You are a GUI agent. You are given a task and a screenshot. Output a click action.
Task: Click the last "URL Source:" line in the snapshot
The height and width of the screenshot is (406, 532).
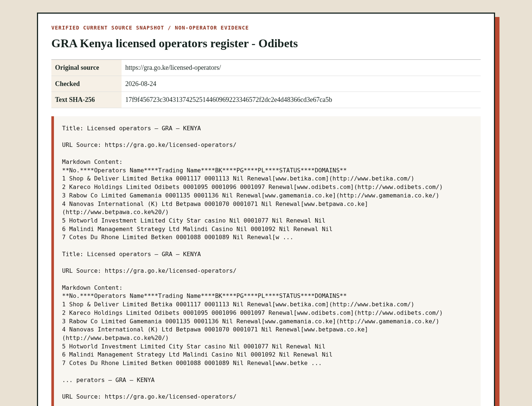coord(149,397)
